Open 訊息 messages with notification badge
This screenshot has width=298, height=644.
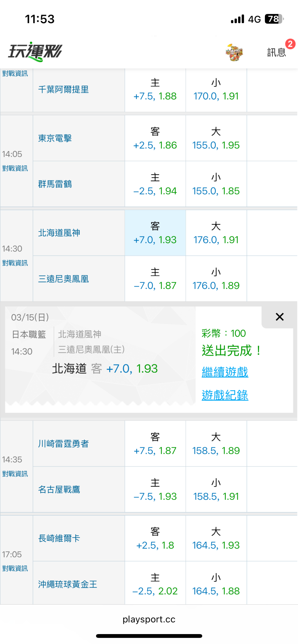[277, 52]
